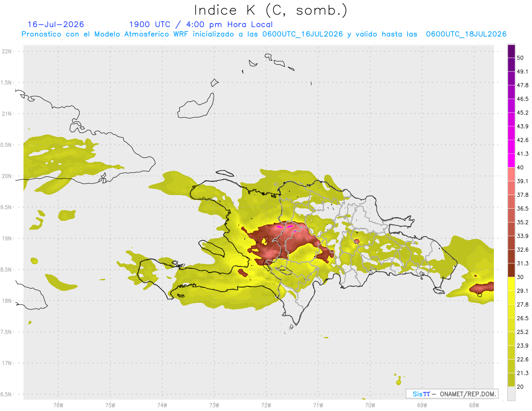Click the longitude label '76W'

pos(58,405)
